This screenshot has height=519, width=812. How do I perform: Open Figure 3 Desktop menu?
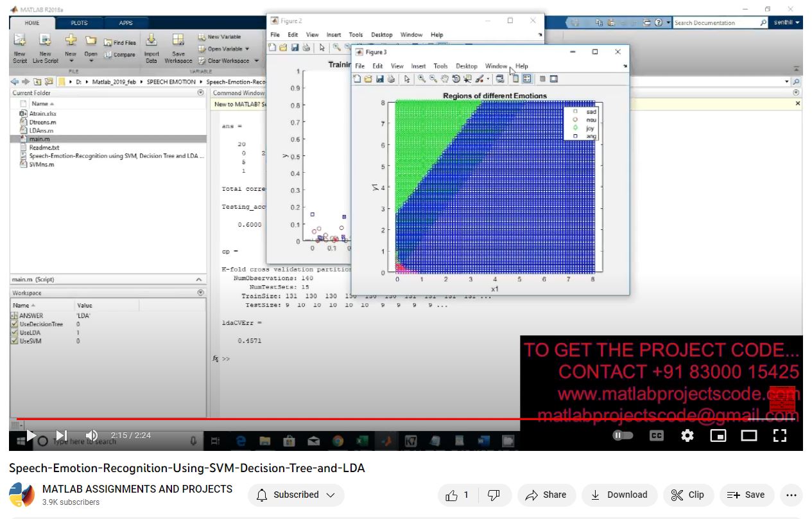coord(467,66)
